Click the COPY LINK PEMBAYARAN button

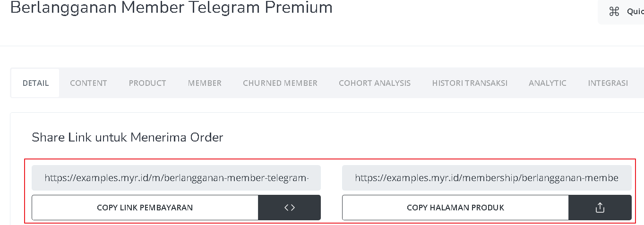145,208
